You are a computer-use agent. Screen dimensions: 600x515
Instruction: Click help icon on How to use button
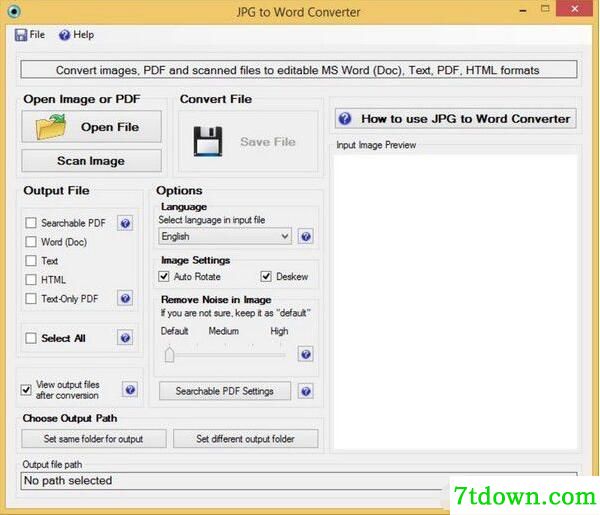[345, 119]
